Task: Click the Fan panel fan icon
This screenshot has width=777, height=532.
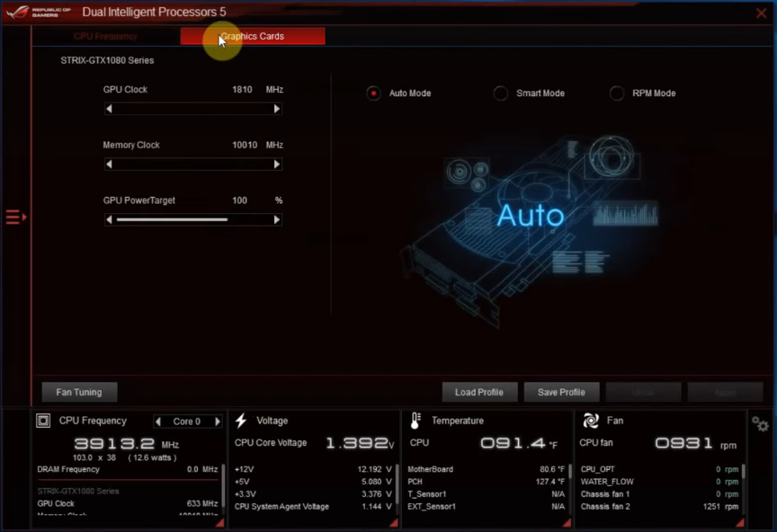Action: [x=591, y=421]
